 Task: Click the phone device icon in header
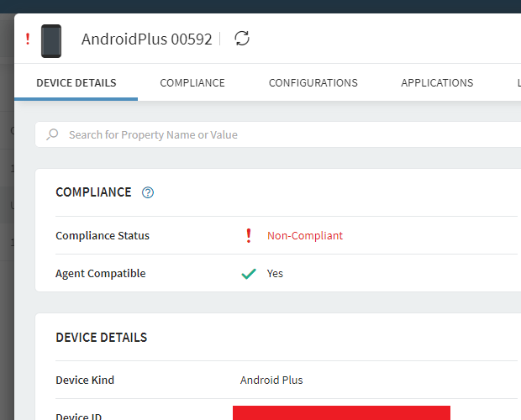click(x=51, y=40)
